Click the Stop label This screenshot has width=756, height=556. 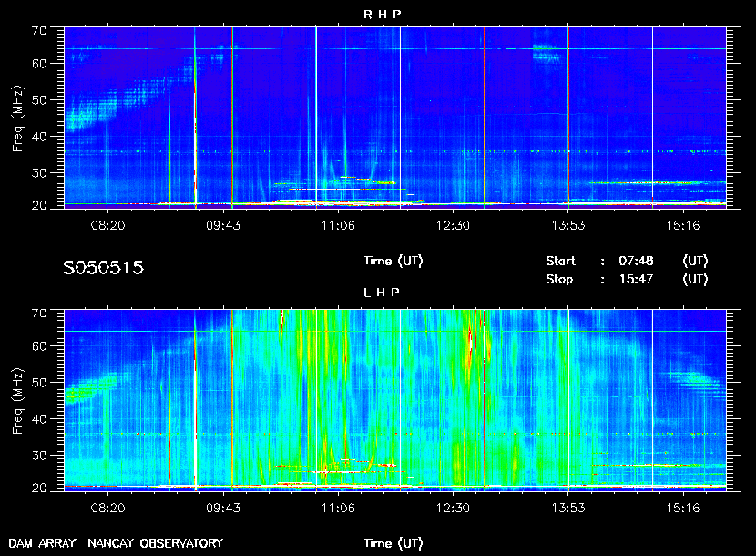point(559,280)
